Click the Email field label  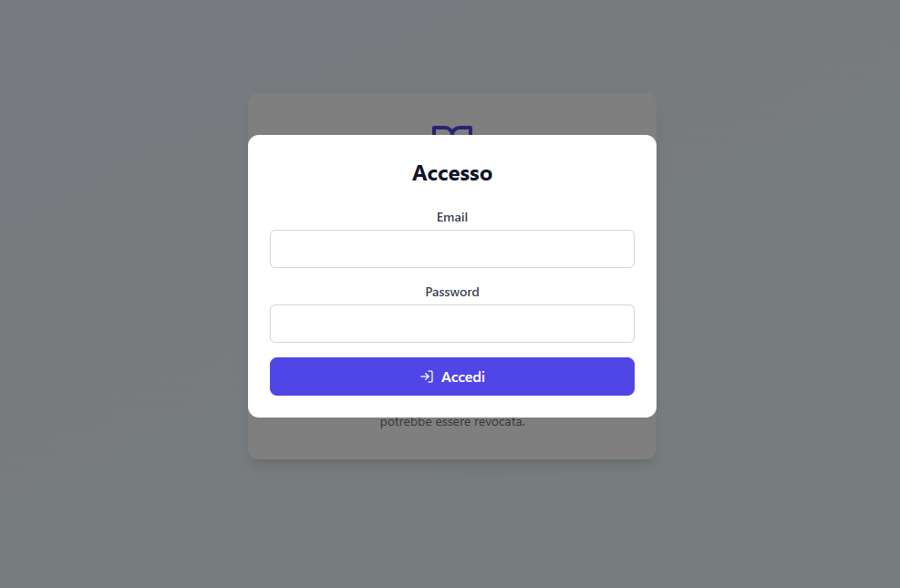point(452,217)
